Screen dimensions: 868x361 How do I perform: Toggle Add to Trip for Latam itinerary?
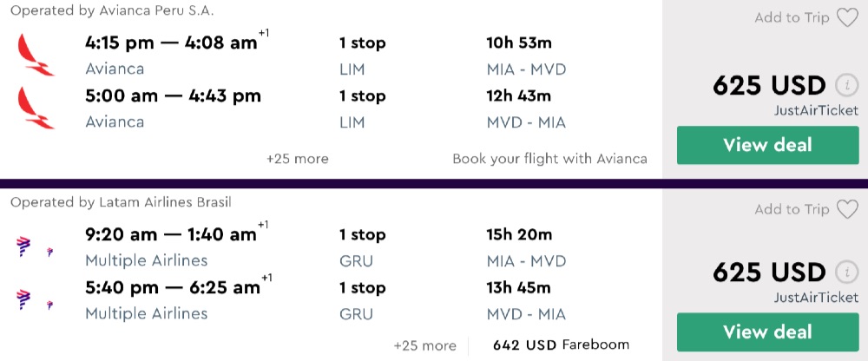coord(792,209)
